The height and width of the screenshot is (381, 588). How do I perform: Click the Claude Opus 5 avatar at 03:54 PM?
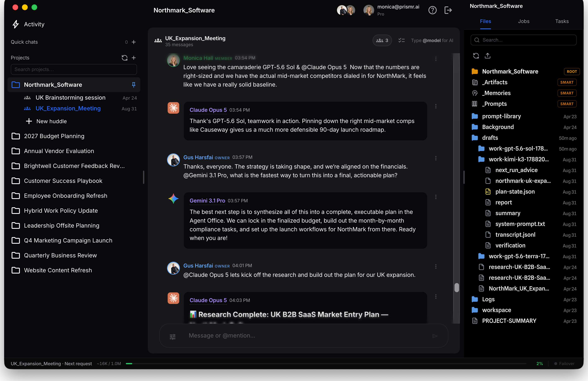(x=173, y=108)
